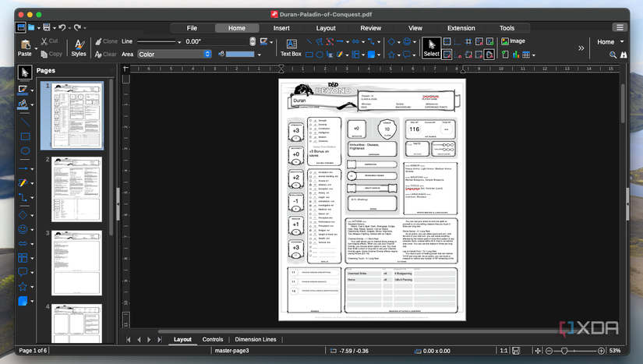
Task: Click zoom out minus button in status bar
Action: pos(549,351)
